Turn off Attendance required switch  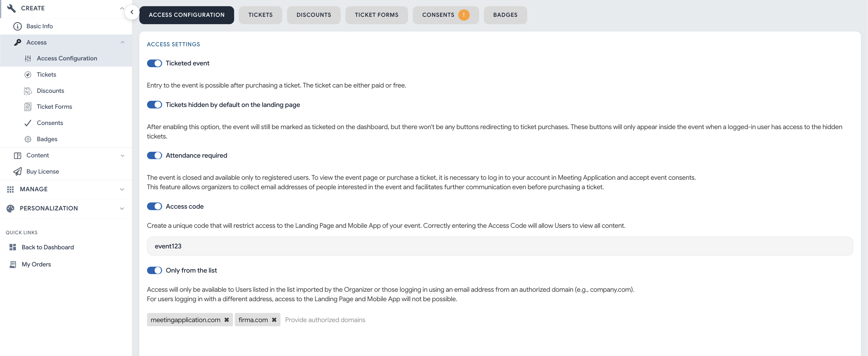154,156
